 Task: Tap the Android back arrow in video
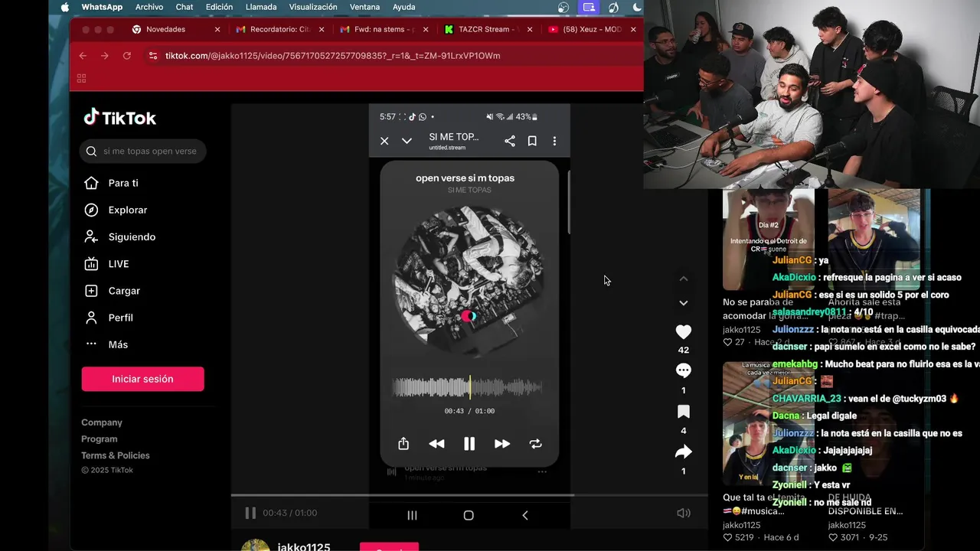click(x=525, y=515)
